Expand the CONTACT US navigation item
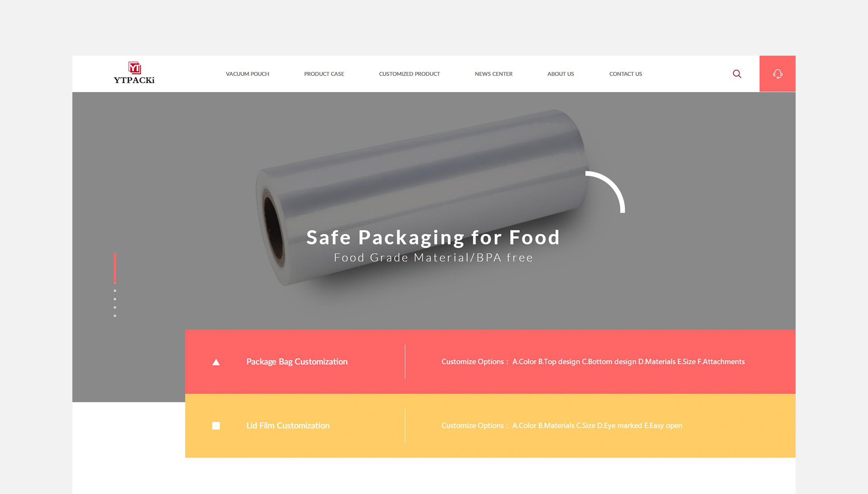The width and height of the screenshot is (868, 494). (x=625, y=73)
